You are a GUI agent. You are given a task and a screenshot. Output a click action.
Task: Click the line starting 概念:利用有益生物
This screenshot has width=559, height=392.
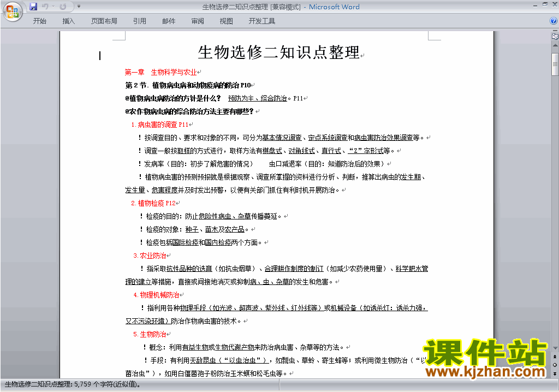[x=243, y=347]
